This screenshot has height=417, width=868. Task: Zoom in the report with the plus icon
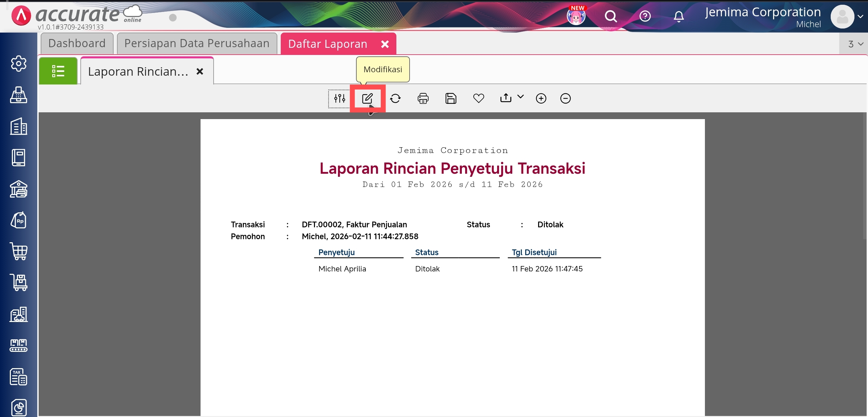click(x=541, y=98)
